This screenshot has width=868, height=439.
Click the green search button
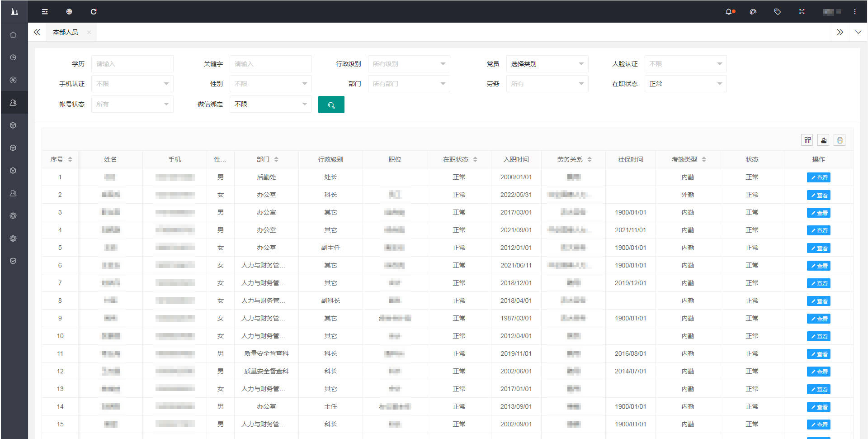click(331, 105)
